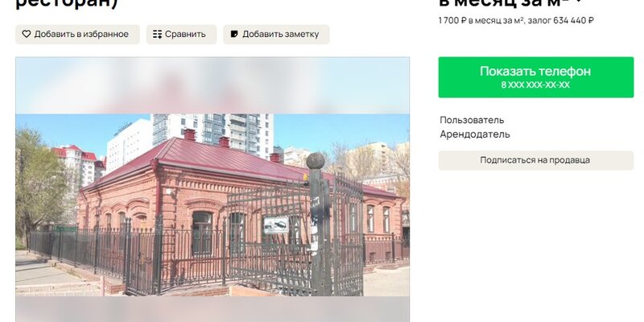Image resolution: width=644 pixels, height=322 pixels.
Task: Click the heart icon for favorites
Action: 27,34
